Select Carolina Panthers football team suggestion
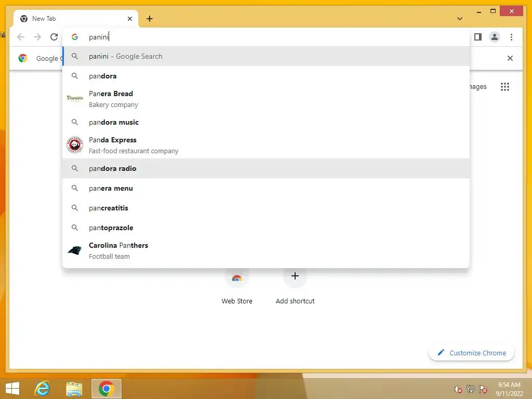The width and height of the screenshot is (532, 399). 267,251
